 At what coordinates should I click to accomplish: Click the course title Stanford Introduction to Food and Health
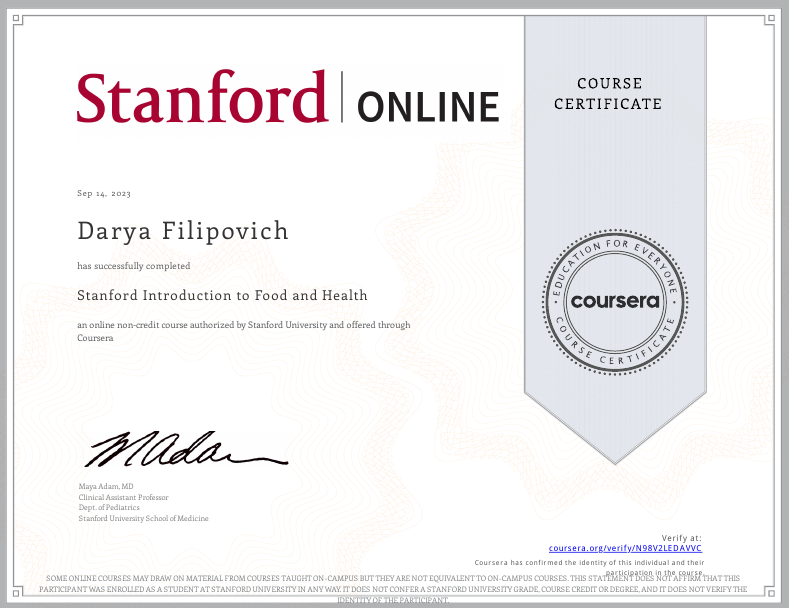pyautogui.click(x=222, y=296)
